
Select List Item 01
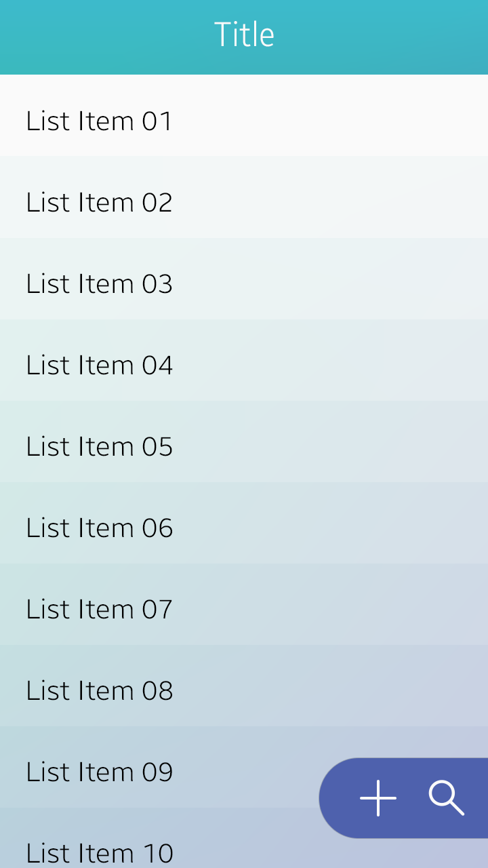(x=100, y=121)
